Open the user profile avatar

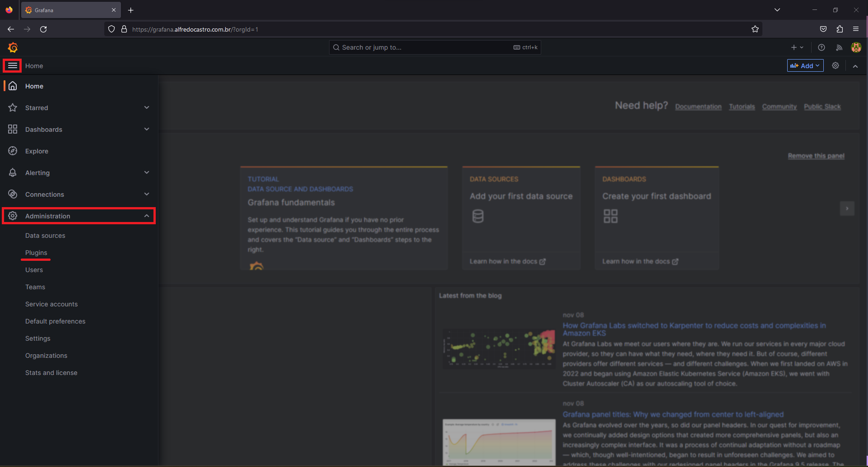point(856,47)
